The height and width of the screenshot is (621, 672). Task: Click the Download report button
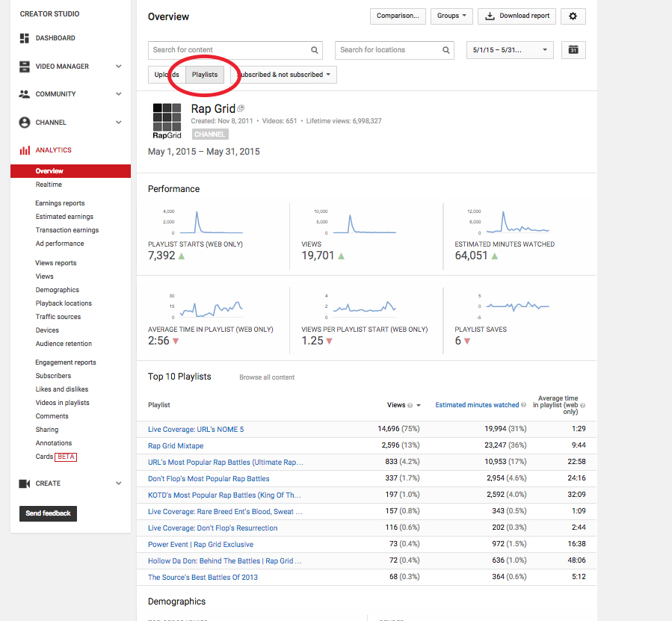[x=517, y=16]
